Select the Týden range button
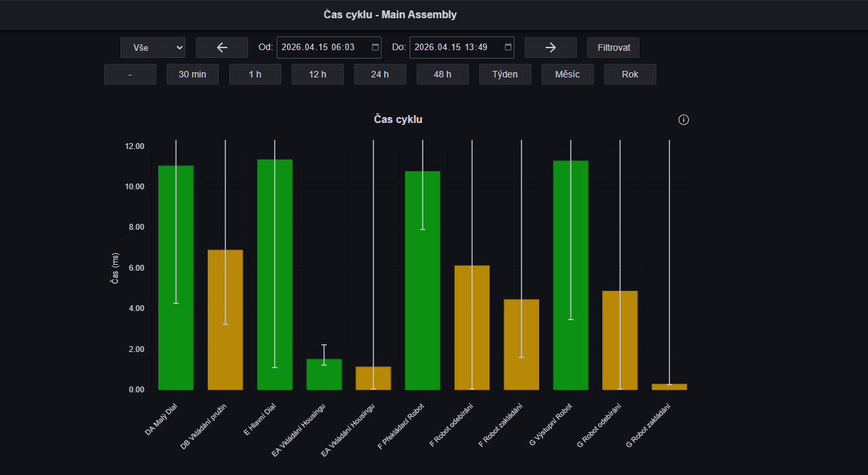Image resolution: width=868 pixels, height=475 pixels. coord(505,74)
